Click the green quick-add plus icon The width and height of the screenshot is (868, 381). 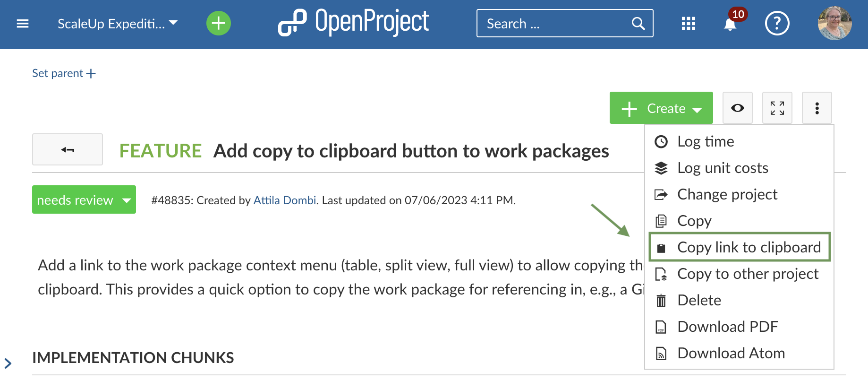coord(218,23)
